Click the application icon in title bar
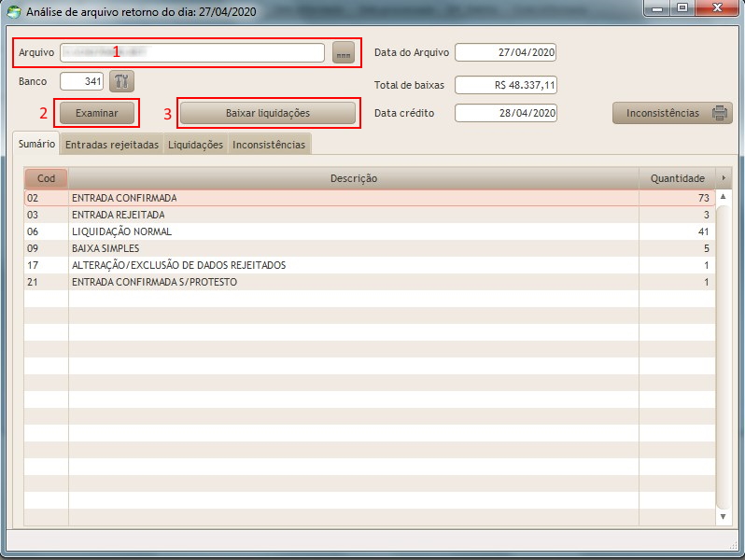Screen dimensions: 745x560 tap(13, 11)
